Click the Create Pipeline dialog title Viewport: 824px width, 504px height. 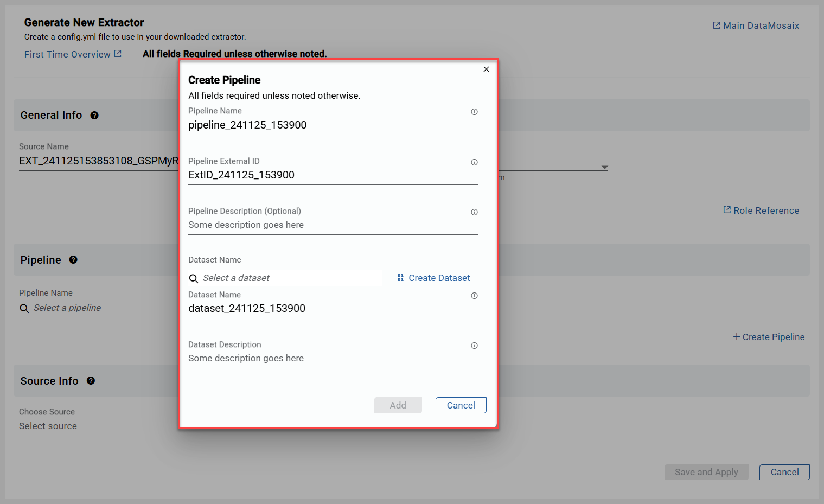tap(224, 80)
